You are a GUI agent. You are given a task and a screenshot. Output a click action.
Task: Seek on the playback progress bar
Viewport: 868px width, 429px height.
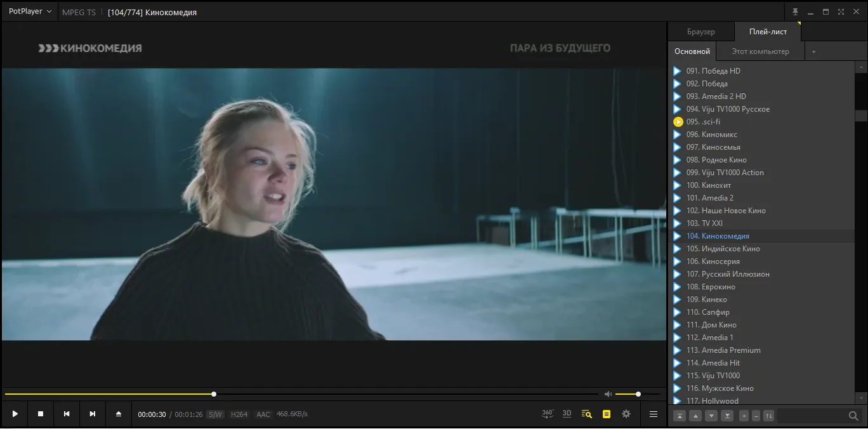(x=301, y=394)
